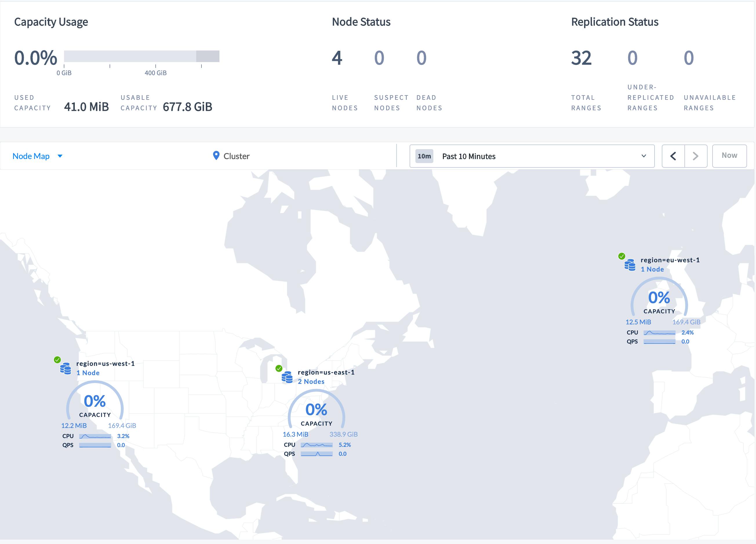
Task: Click the us-east-1 database stack icon
Action: coord(287,377)
